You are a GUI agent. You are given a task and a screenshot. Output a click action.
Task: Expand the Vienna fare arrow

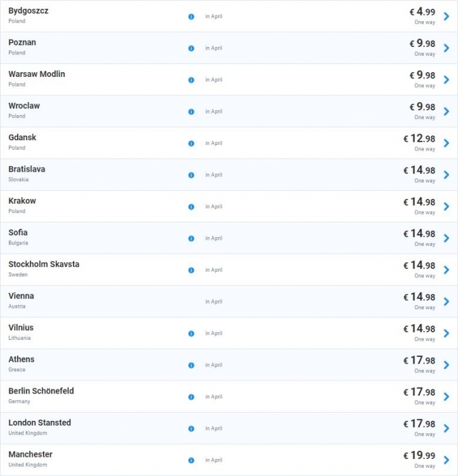coord(446,302)
